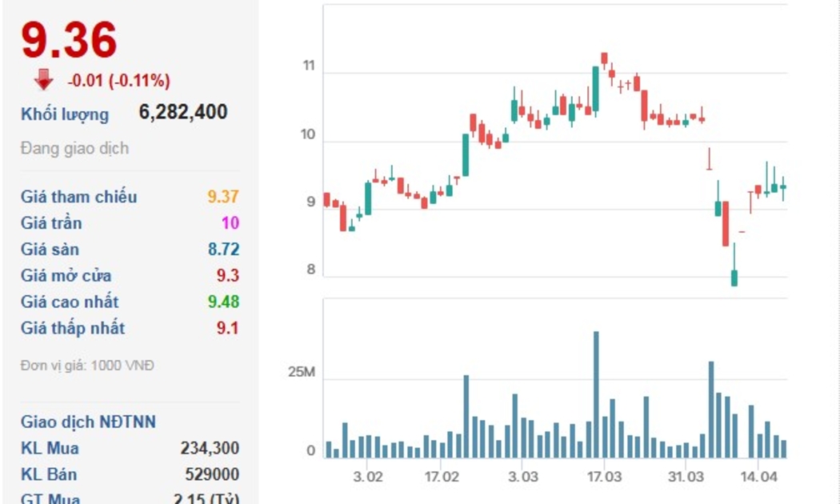Click the lowest green candlestick below 8
Viewport: 840px width, 504px height.
734,277
